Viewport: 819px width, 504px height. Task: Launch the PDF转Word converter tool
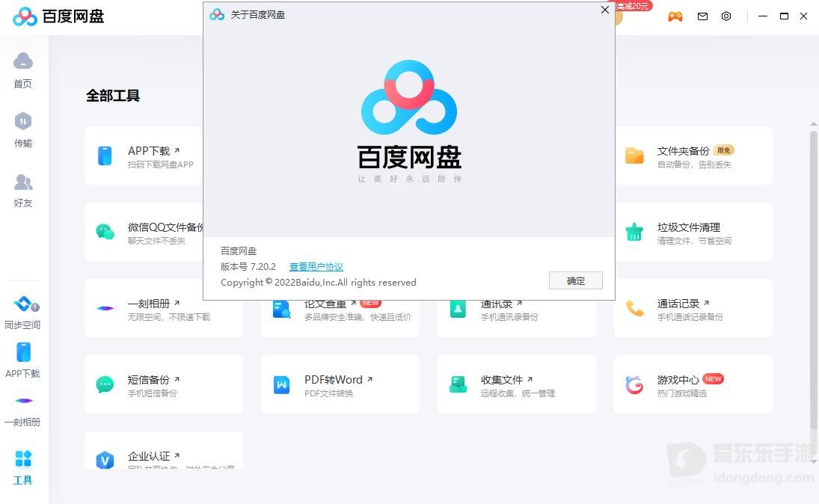[x=340, y=384]
